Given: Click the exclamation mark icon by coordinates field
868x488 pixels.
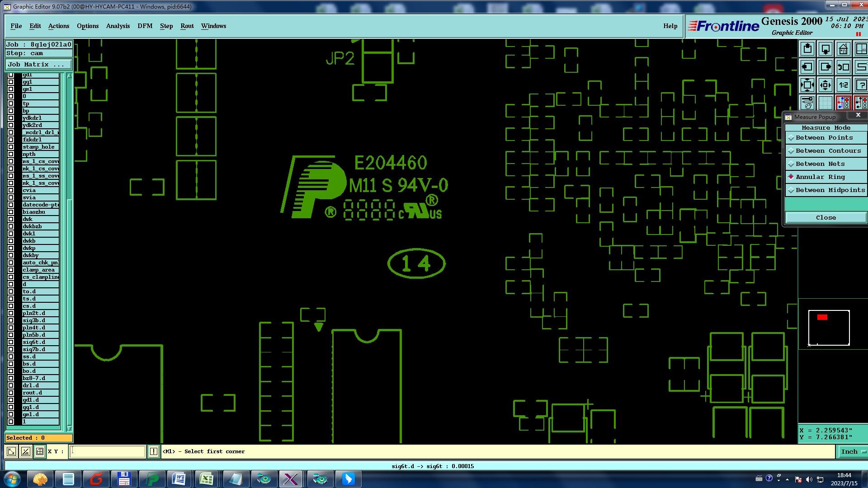Looking at the screenshot, I should (154, 451).
